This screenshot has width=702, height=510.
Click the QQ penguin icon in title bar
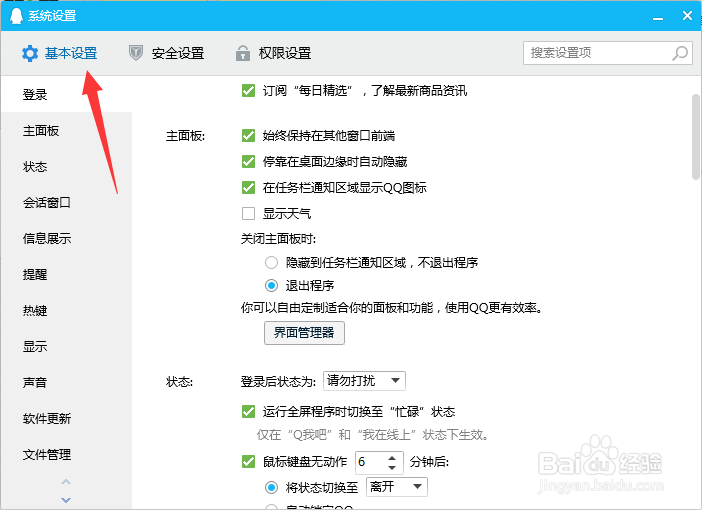[17, 16]
